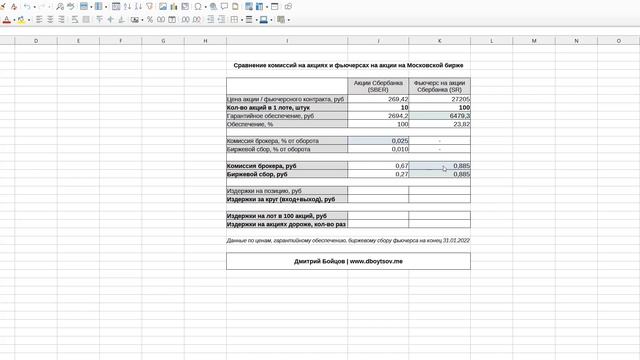
Task: Open the Font Color dropdown arrow
Action: [x=14, y=20]
